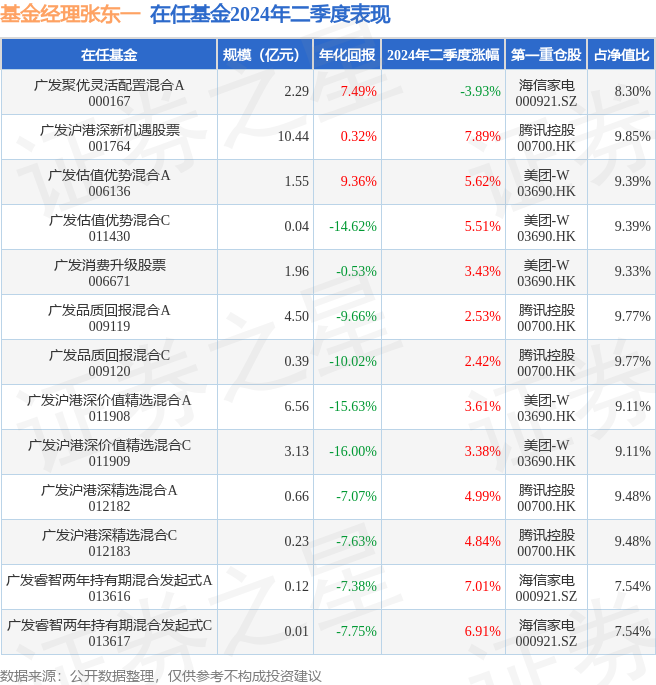
Task: Select fund 广发沪港深价值精选混合C 011909
Action: tap(109, 453)
